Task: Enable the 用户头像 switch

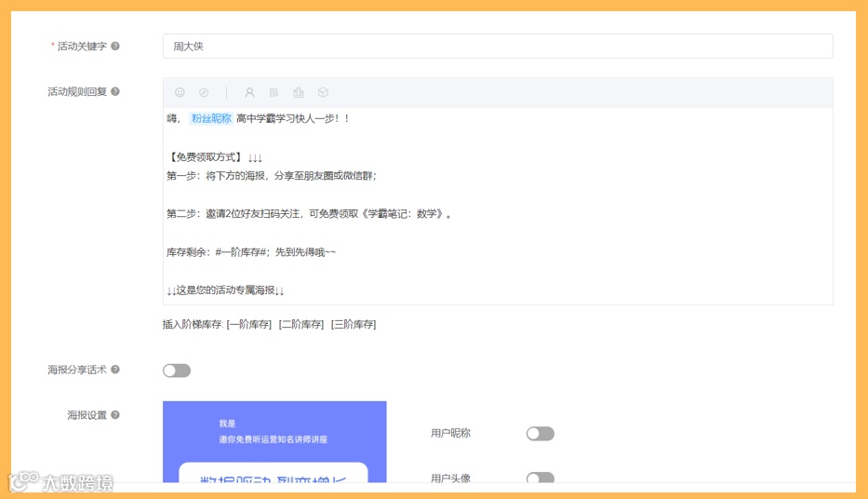Action: coord(541,478)
